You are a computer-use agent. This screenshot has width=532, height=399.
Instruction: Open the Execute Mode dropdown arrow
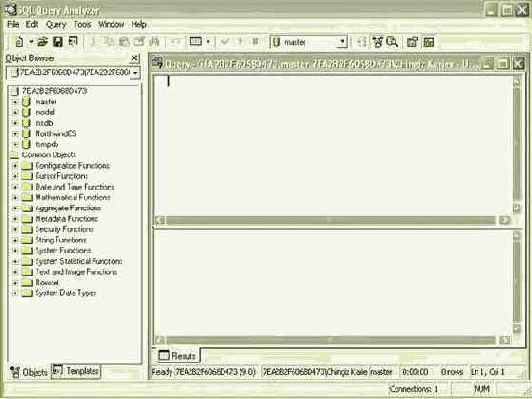(x=208, y=42)
